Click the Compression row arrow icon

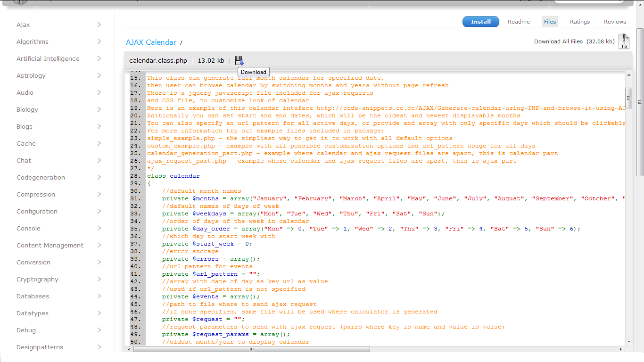click(x=99, y=194)
